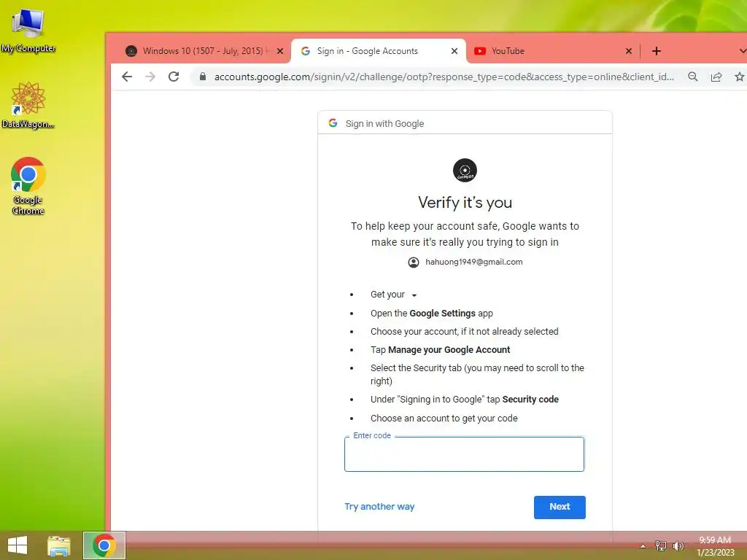Click the Google logo in sign-in header

[x=333, y=122]
